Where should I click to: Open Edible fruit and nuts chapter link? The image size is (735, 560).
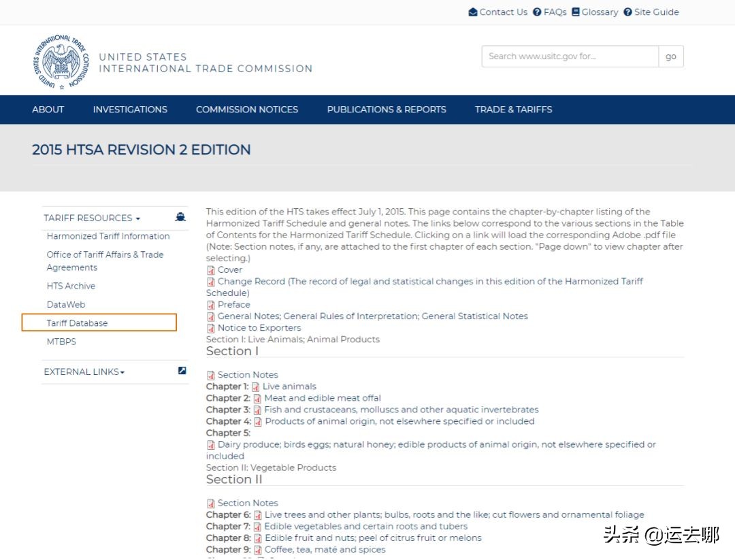click(x=373, y=538)
